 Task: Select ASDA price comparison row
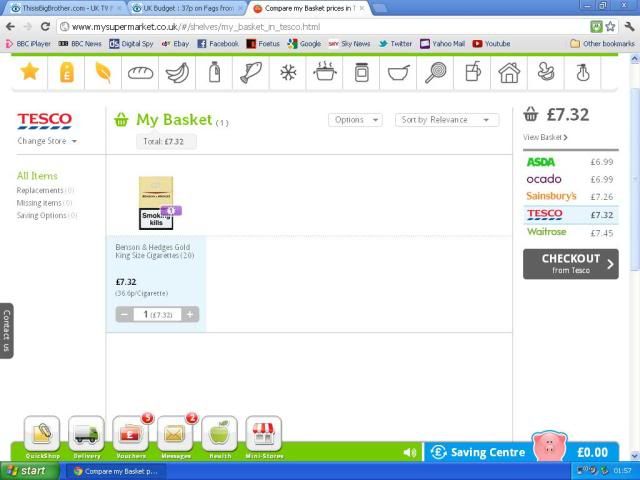pos(571,162)
